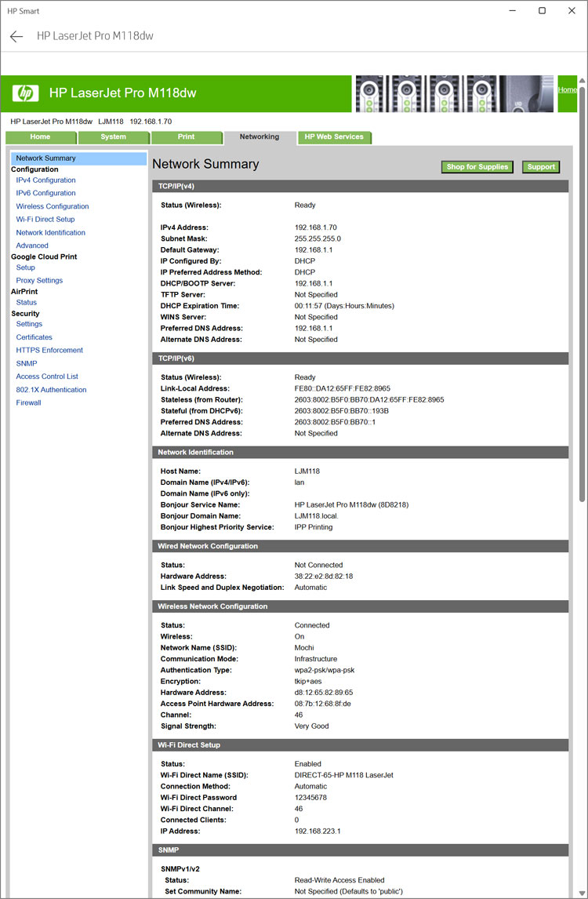The image size is (588, 899).
Task: Click the Support button
Action: [541, 167]
